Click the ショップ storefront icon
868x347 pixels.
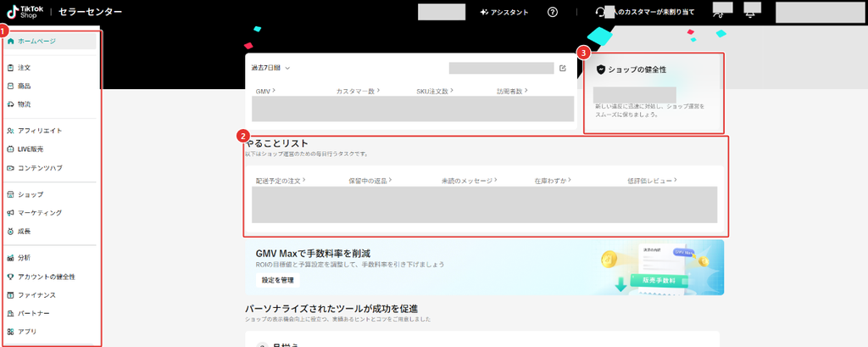click(x=10, y=194)
